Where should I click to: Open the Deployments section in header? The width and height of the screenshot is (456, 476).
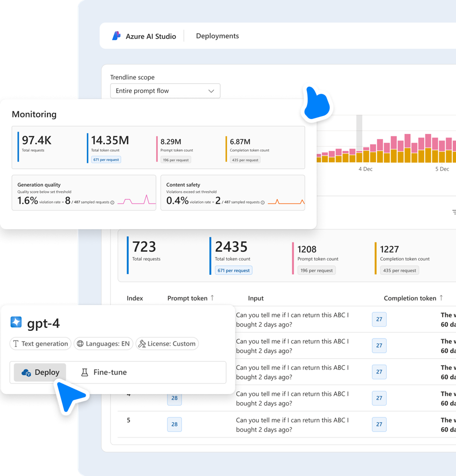[x=217, y=36]
